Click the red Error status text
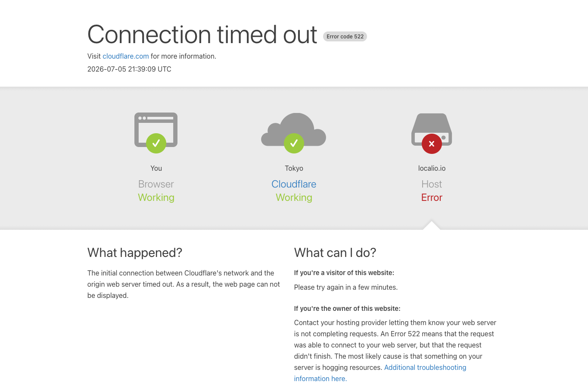The width and height of the screenshot is (588, 388). tap(432, 197)
